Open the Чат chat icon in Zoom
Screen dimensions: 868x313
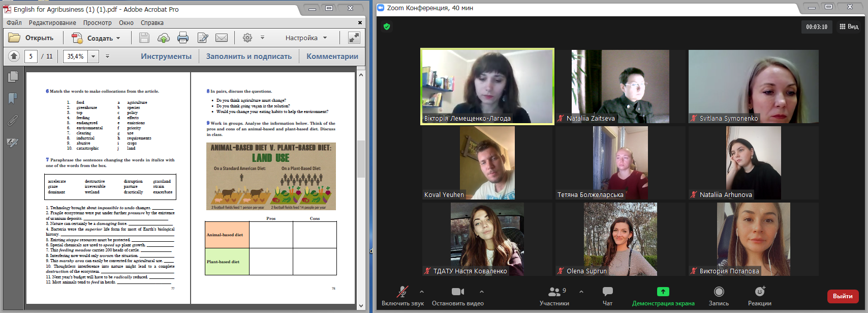[607, 296]
